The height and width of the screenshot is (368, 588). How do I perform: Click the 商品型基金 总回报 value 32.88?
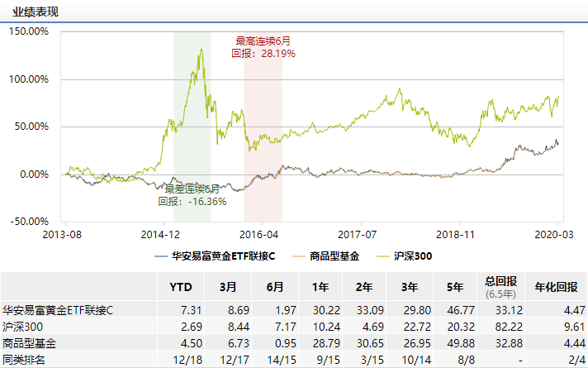click(x=509, y=343)
